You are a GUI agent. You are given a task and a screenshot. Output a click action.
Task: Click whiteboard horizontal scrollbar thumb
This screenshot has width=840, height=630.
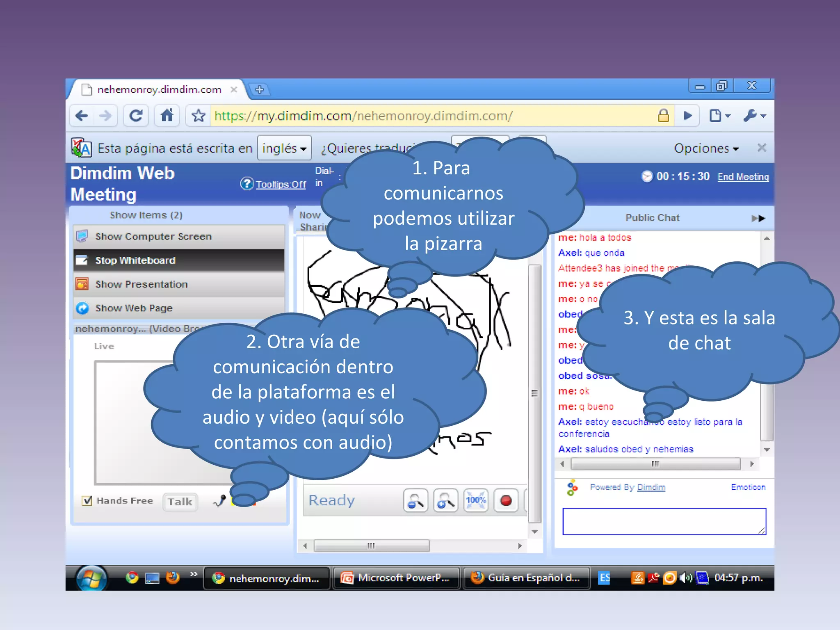[x=372, y=546]
